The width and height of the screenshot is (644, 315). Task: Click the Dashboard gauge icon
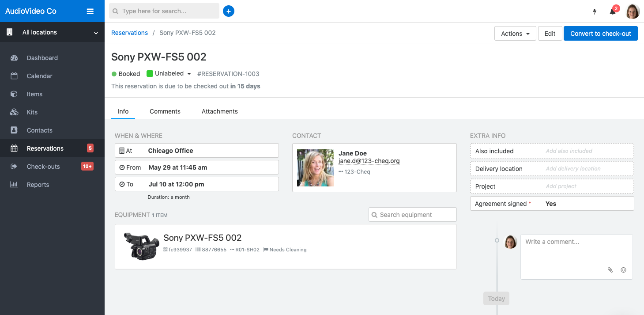(x=14, y=58)
